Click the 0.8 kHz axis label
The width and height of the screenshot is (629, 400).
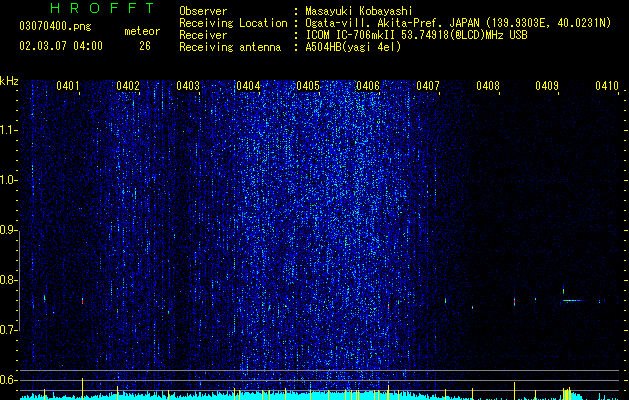(x=8, y=280)
